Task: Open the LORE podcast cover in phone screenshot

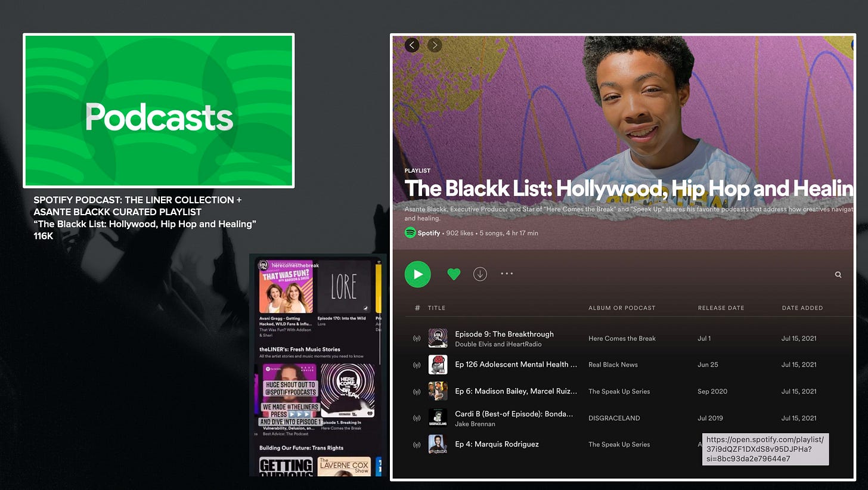Action: click(344, 287)
